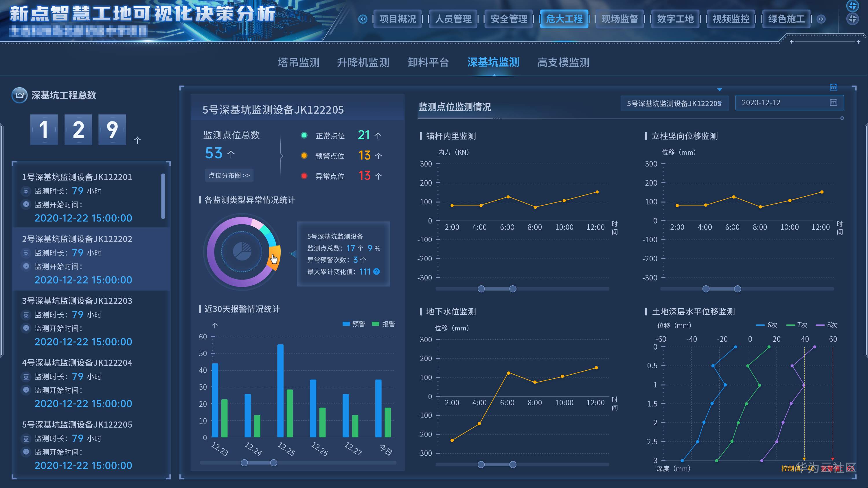Image resolution: width=868 pixels, height=488 pixels.
Task: Click the question mark help icon
Action: tap(377, 271)
